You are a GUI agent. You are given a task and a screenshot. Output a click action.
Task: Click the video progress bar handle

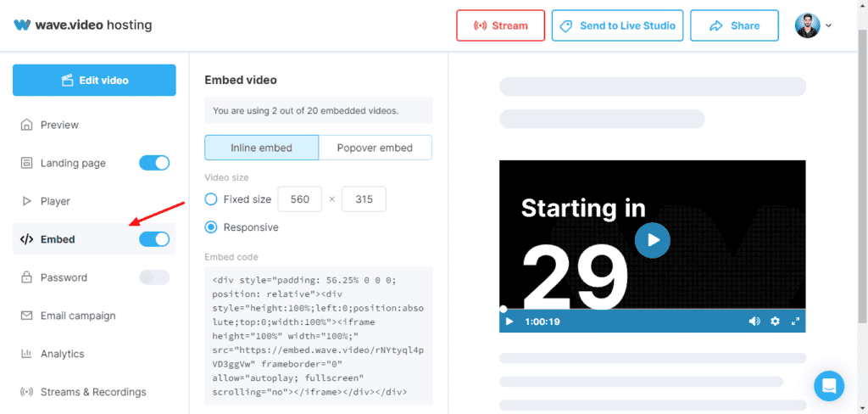pos(503,309)
